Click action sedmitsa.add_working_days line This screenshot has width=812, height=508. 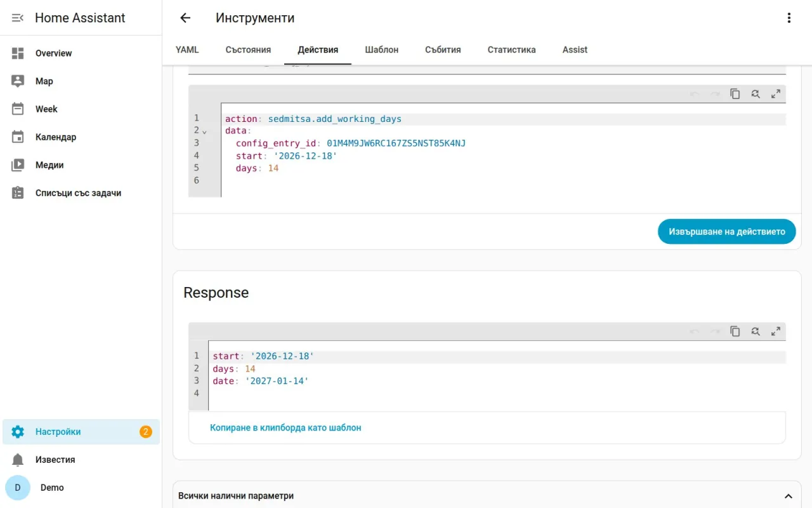(313, 119)
